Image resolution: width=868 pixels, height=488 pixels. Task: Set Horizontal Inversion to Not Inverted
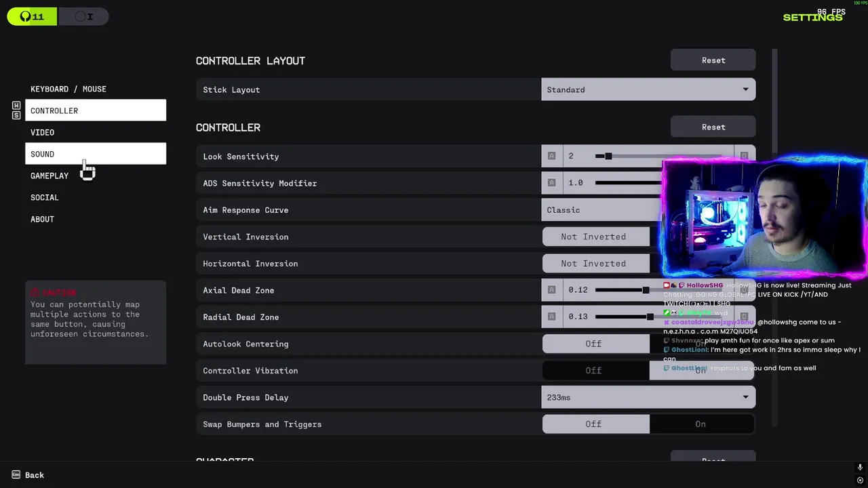pos(595,264)
